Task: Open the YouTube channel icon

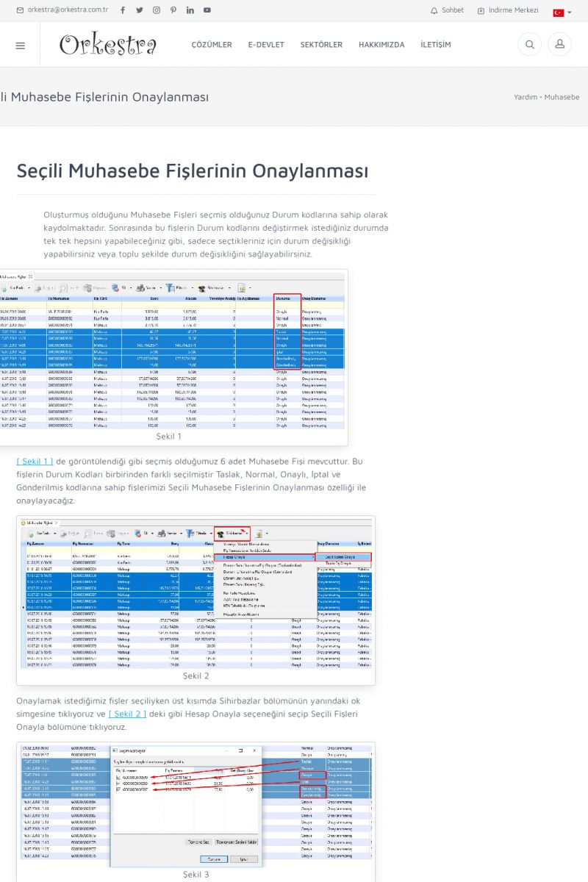Action: point(207,10)
